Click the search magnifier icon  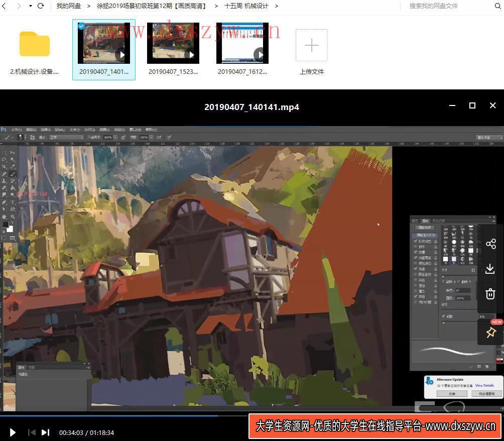point(497,6)
